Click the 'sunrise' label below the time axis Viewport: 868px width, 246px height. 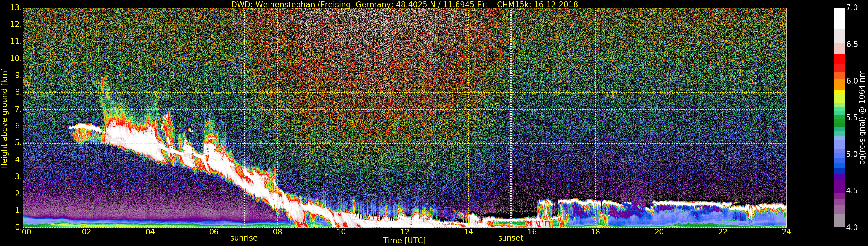244,238
